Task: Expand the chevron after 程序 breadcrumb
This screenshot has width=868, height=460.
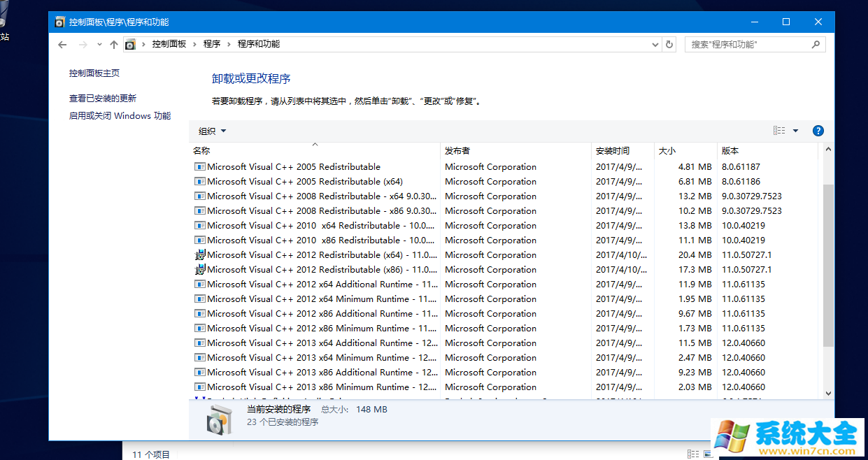Action: (x=229, y=44)
